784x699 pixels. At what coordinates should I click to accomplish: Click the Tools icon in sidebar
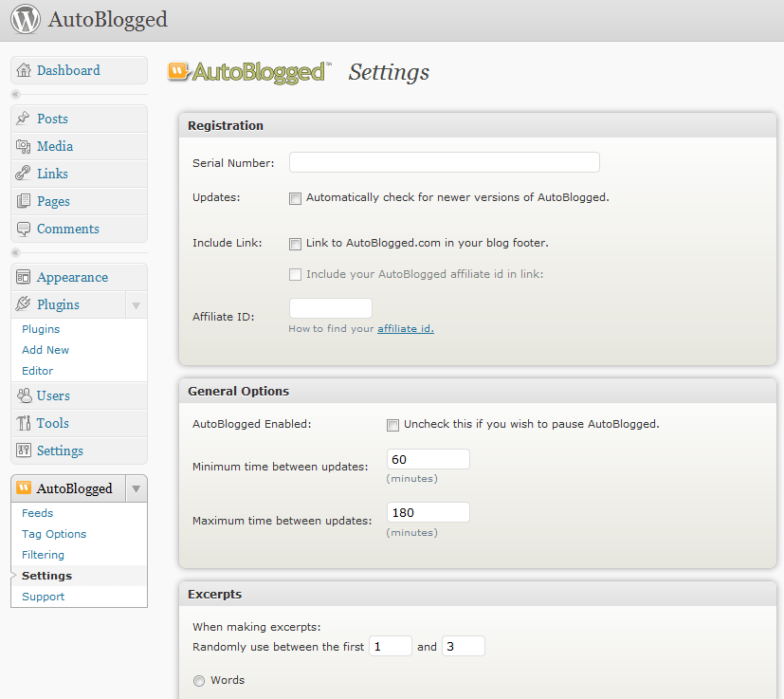click(x=23, y=423)
